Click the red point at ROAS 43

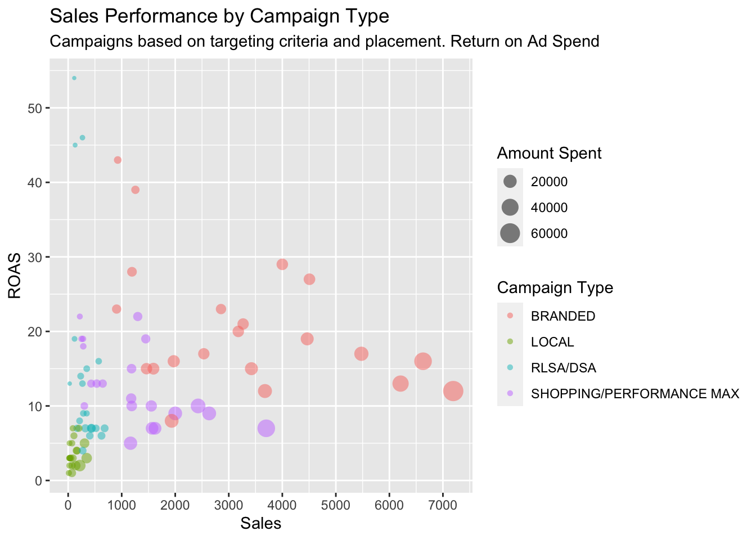click(118, 160)
